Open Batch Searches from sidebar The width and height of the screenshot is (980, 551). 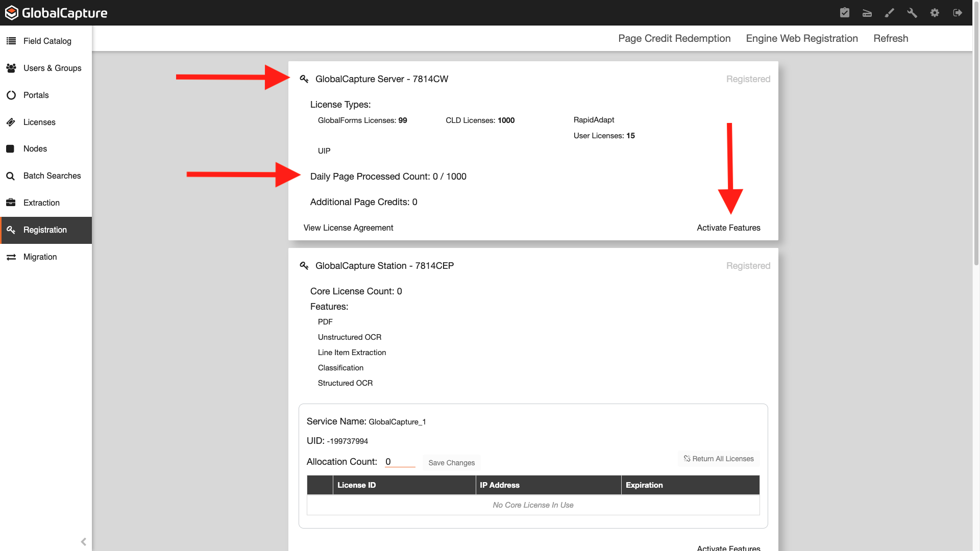click(52, 176)
